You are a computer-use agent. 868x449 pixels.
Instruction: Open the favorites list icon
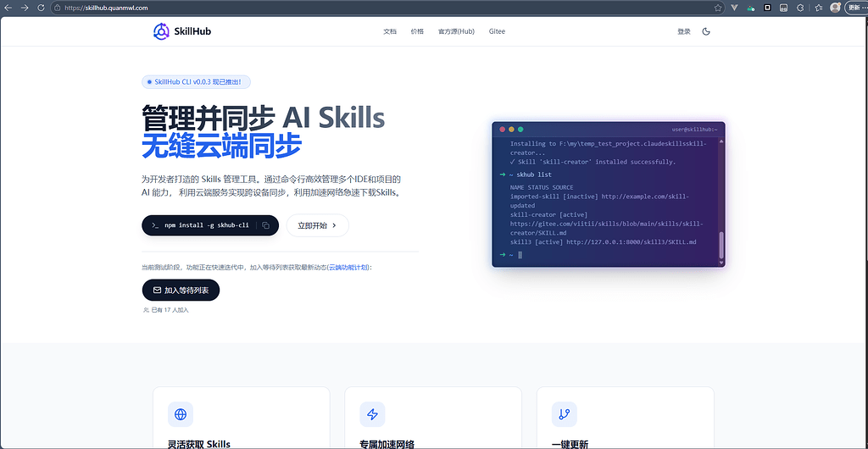(x=819, y=8)
